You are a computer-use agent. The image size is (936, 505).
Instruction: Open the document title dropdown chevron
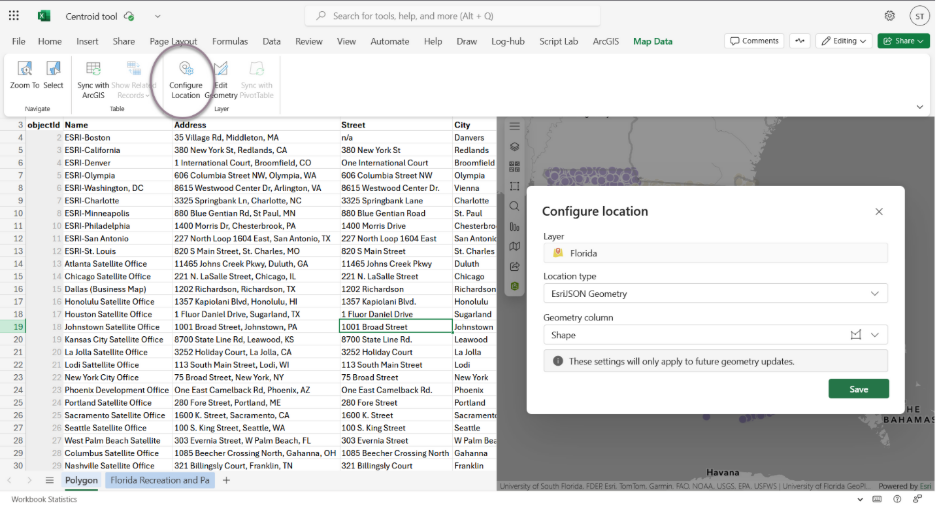158,16
